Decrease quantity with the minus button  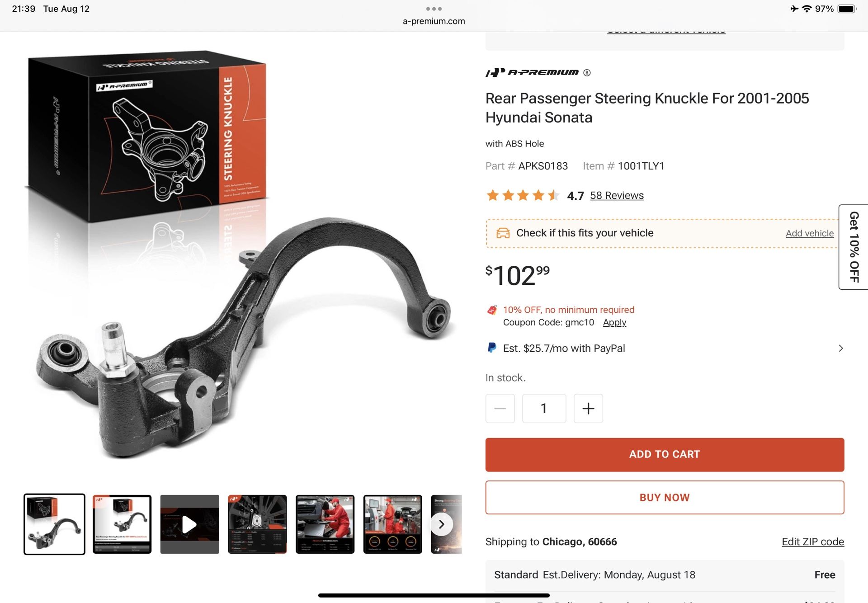500,408
